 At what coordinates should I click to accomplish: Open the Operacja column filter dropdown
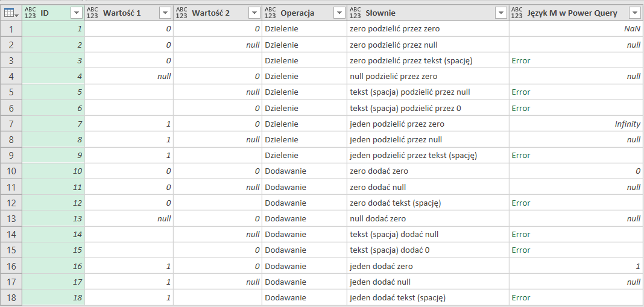[x=338, y=13]
